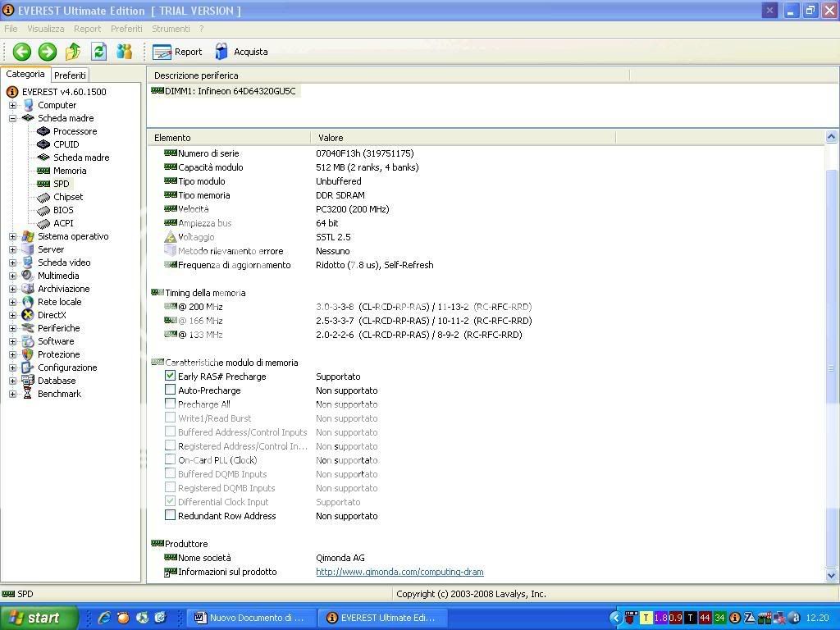This screenshot has height=630, width=840.
Task: Switch to the Categoria sidebar tab
Action: 25,74
